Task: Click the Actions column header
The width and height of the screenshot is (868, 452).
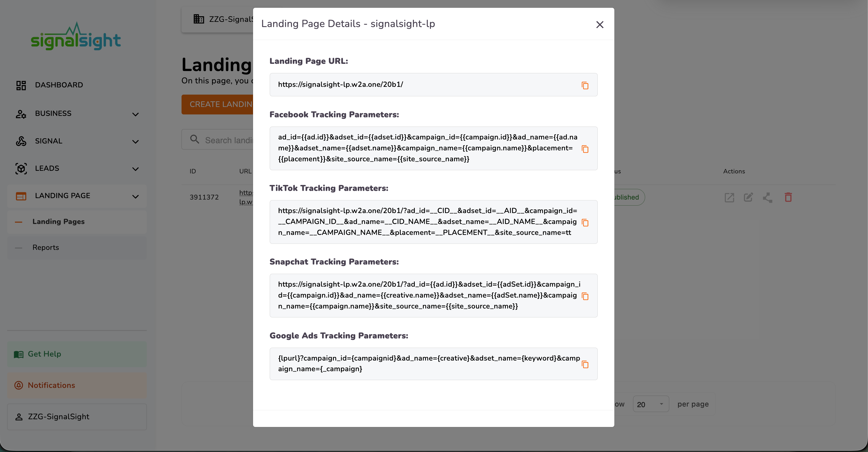Action: [x=734, y=171]
